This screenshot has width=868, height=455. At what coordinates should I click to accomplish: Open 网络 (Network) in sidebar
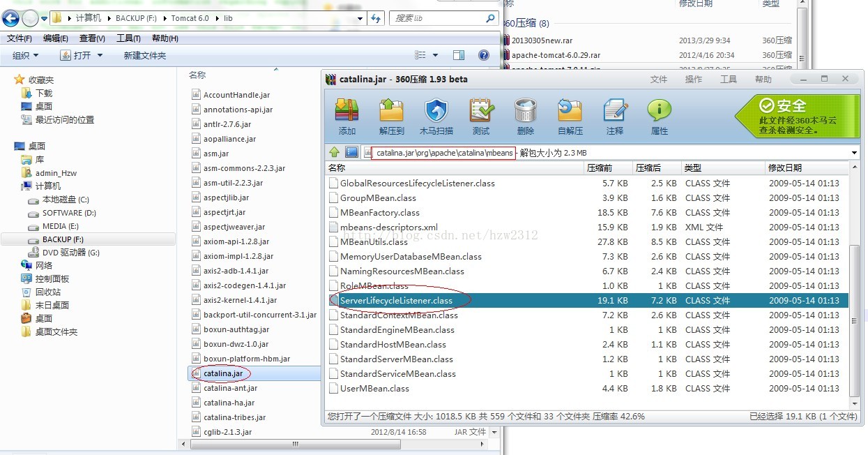click(36, 265)
